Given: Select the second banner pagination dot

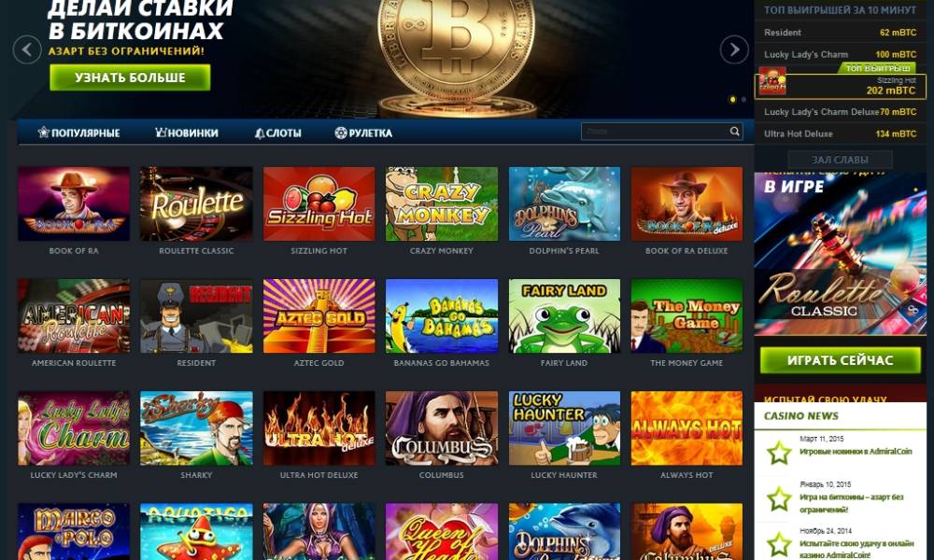Looking at the screenshot, I should click(x=743, y=99).
